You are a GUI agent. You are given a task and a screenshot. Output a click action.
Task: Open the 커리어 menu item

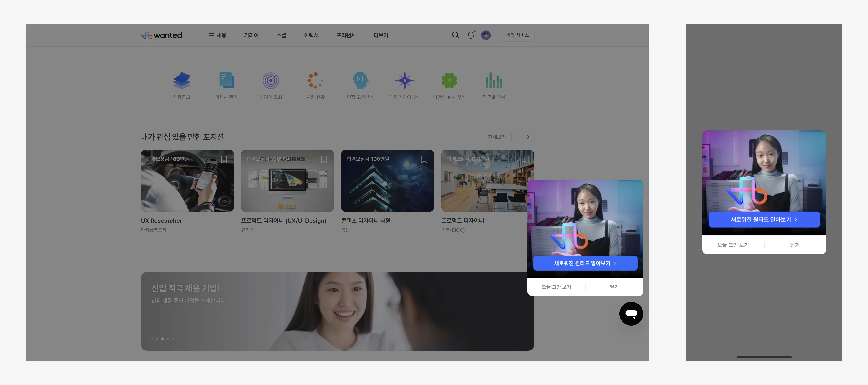point(251,35)
